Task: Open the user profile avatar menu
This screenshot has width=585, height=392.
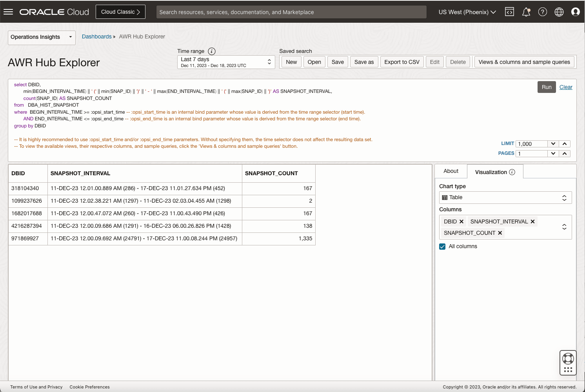Action: coord(575,12)
